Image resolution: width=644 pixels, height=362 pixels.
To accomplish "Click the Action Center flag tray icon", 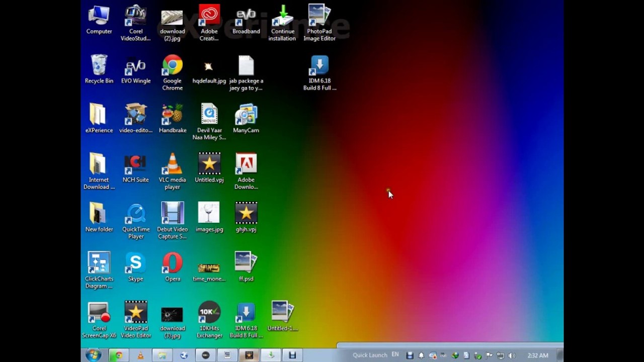I will tap(489, 355).
